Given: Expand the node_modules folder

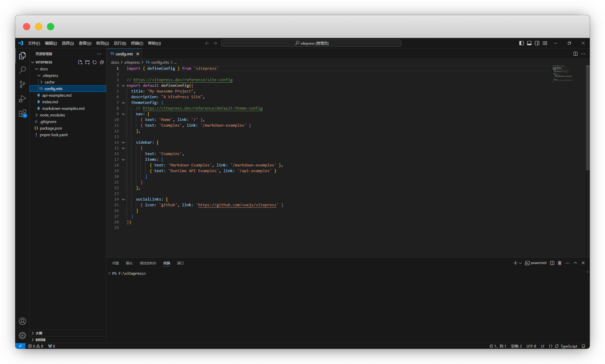Looking at the screenshot, I should pos(52,115).
